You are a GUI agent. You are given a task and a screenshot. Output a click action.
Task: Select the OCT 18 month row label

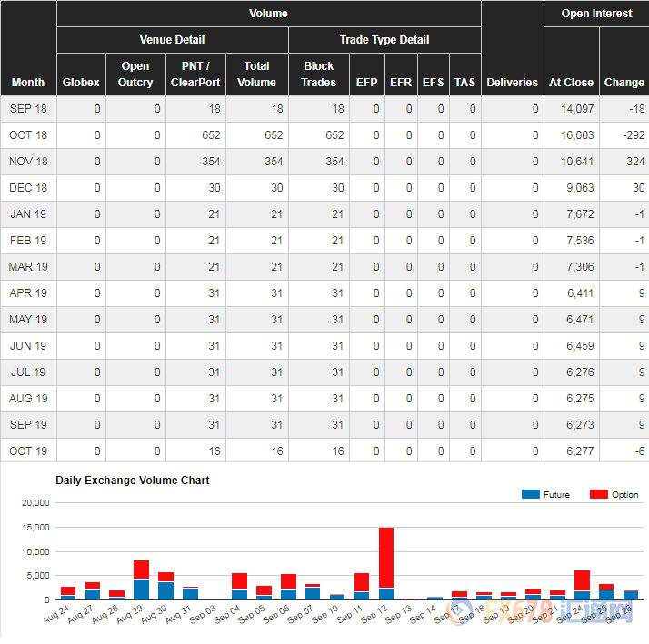coord(28,135)
